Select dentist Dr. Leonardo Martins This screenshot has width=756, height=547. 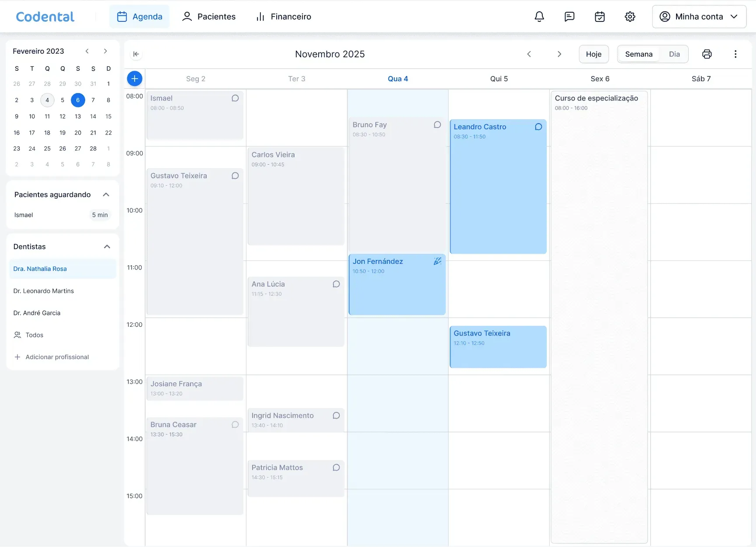[x=62, y=291]
